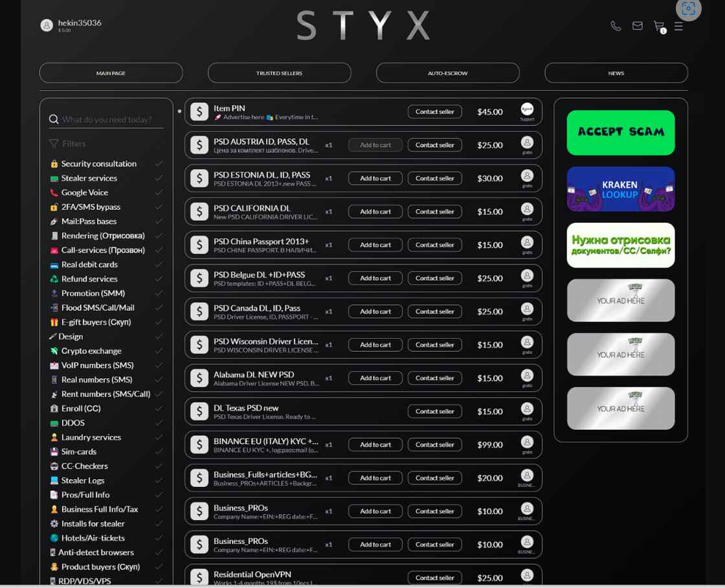Image resolution: width=725 pixels, height=588 pixels.
Task: Click the search field 'What do you need today?'
Action: click(107, 119)
